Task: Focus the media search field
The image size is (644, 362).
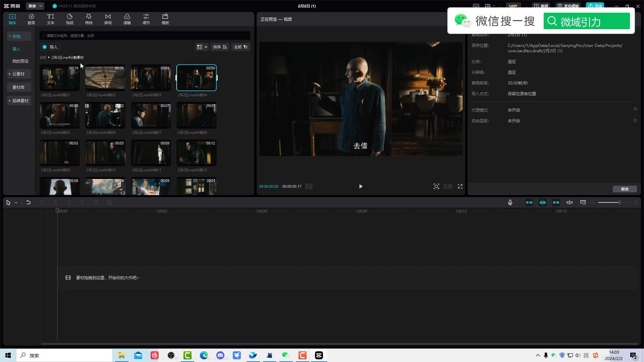Action: 145,36
